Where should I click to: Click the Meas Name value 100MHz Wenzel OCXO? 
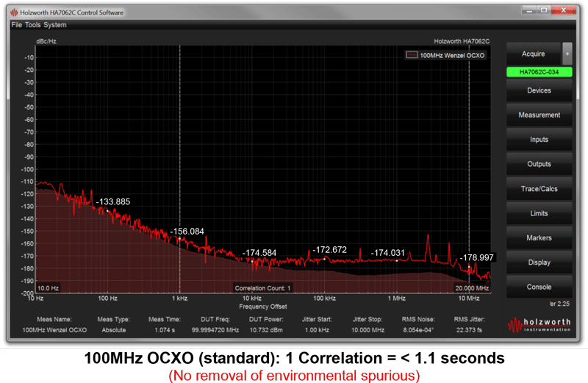pos(54,330)
